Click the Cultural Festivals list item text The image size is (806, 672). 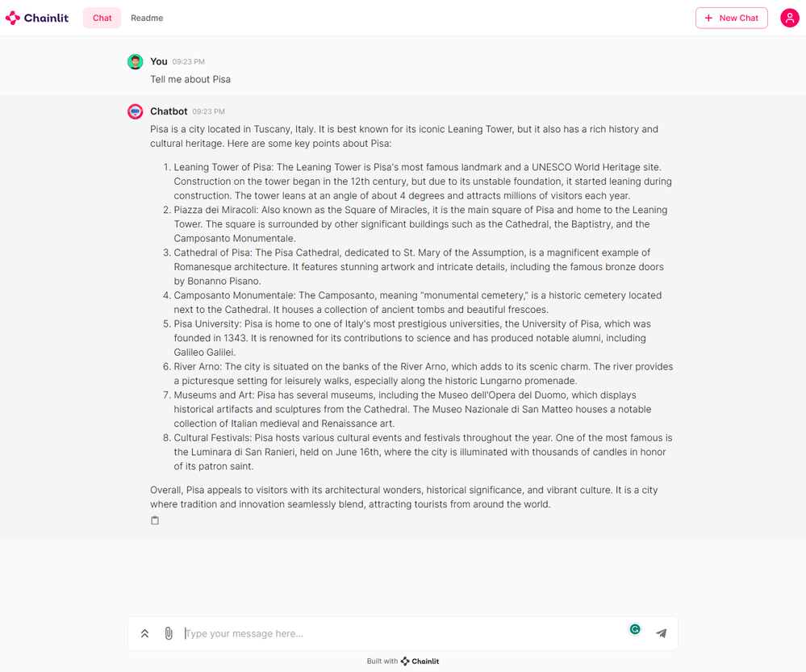423,452
